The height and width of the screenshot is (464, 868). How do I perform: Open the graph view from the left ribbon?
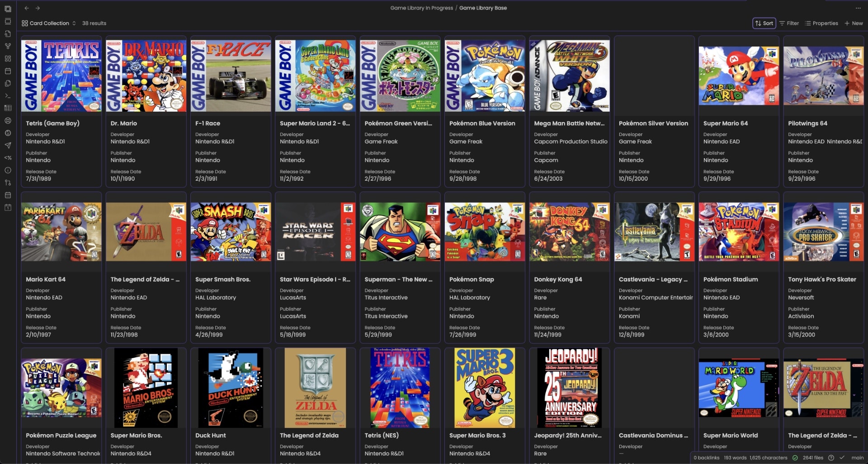(7, 46)
